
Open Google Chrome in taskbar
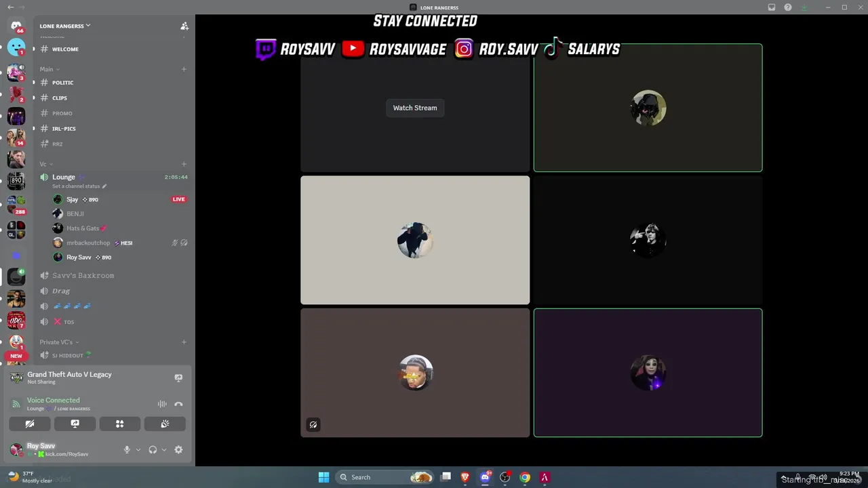coord(525,477)
